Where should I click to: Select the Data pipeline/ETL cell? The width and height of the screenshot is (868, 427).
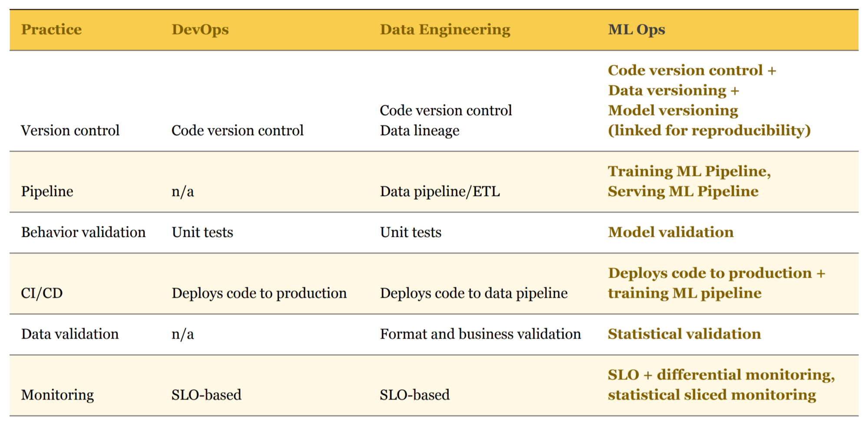pyautogui.click(x=440, y=192)
